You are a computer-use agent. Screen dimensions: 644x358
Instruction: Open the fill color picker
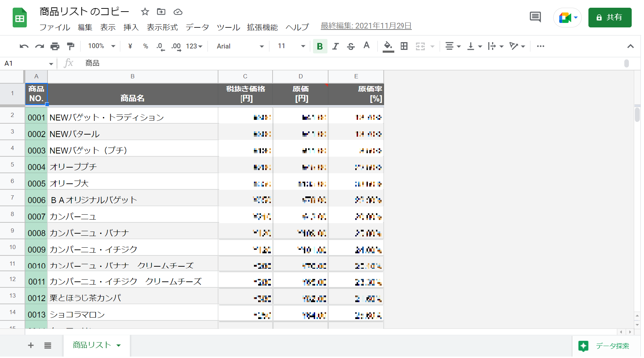click(x=388, y=46)
